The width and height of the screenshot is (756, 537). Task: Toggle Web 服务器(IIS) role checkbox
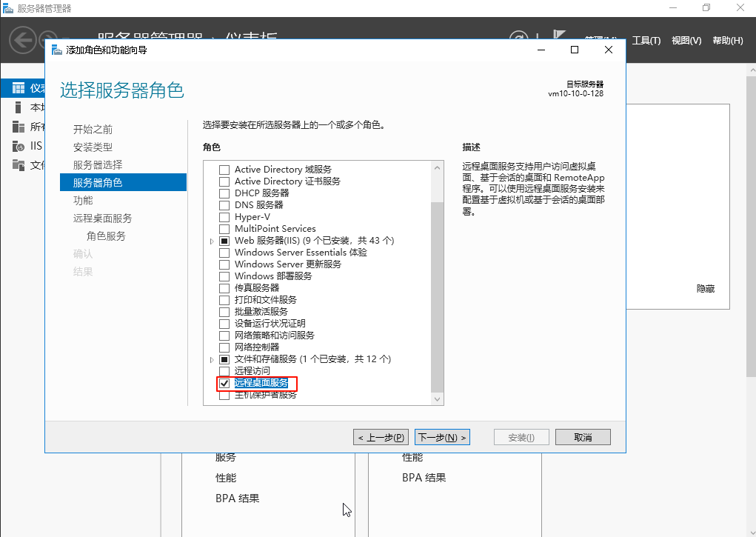(224, 241)
